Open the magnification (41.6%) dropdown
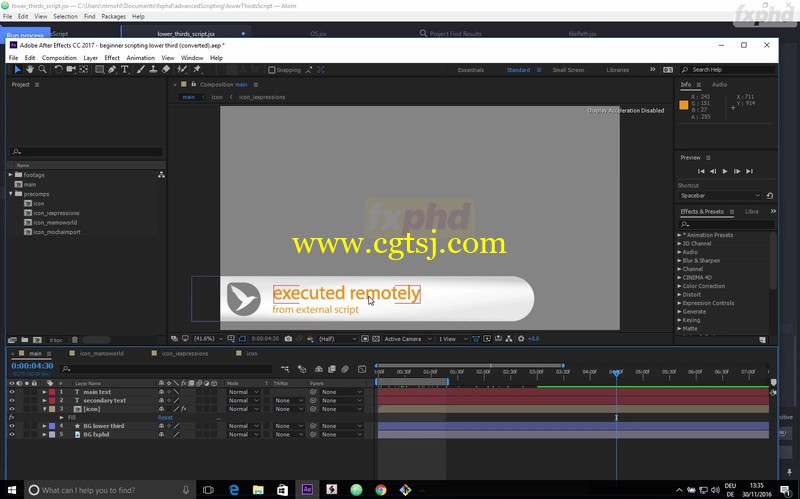 [x=209, y=339]
